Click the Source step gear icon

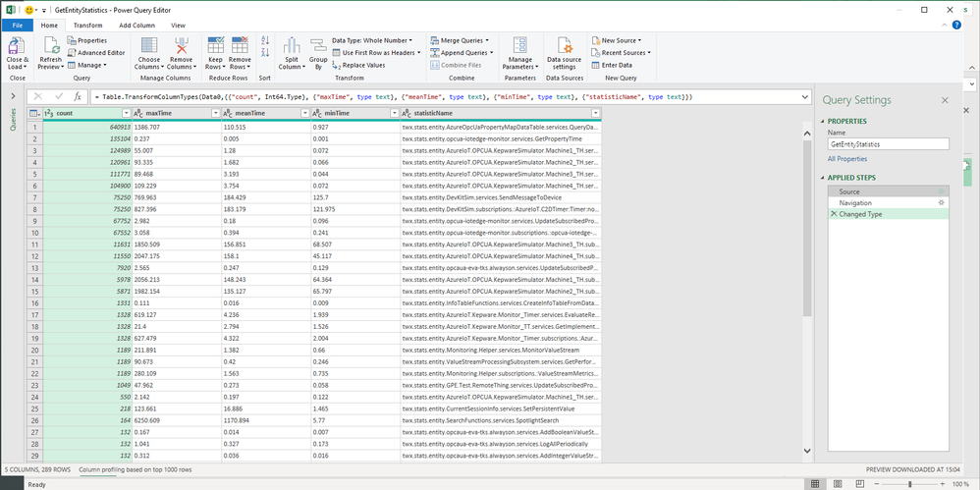(942, 191)
